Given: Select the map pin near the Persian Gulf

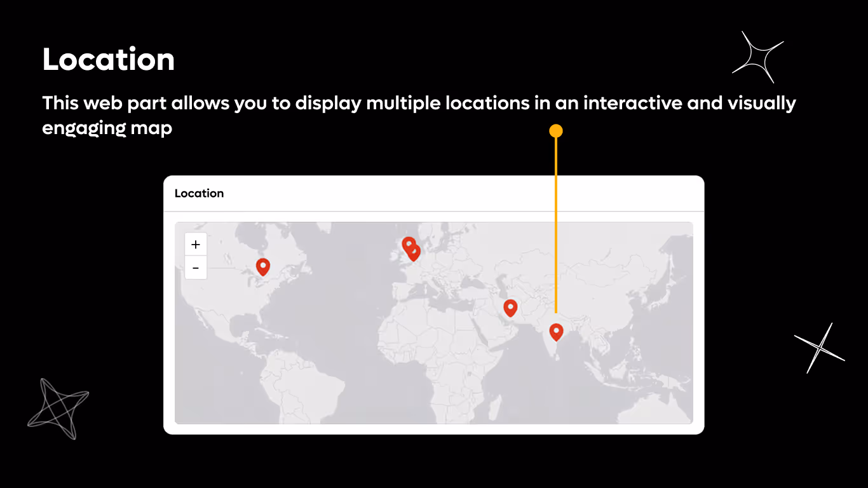Looking at the screenshot, I should point(510,308).
